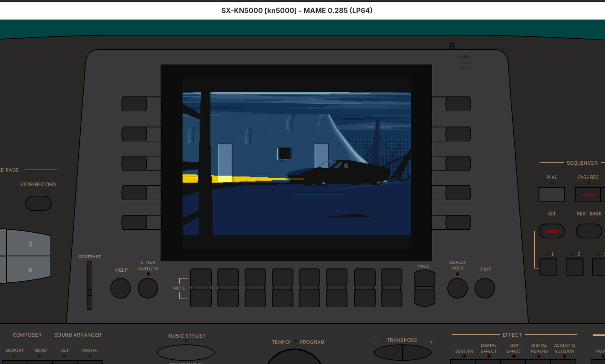Toggle the sequencer EASY REC button
Screen dimensions: 605x364
[x=588, y=194]
